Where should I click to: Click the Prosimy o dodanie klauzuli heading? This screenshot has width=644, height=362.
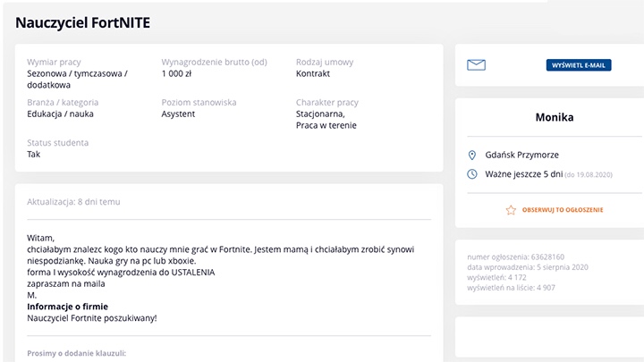click(77, 353)
